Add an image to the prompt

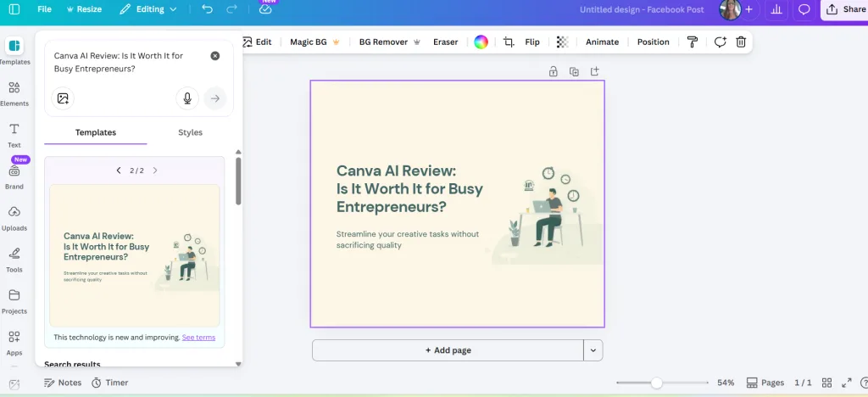pyautogui.click(x=63, y=98)
